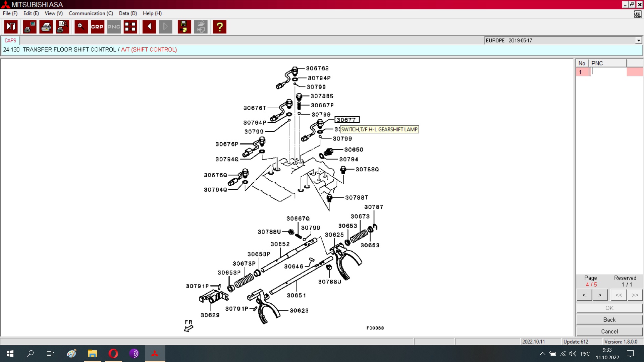The image size is (644, 362).
Task: Click the Back button
Action: pyautogui.click(x=609, y=320)
